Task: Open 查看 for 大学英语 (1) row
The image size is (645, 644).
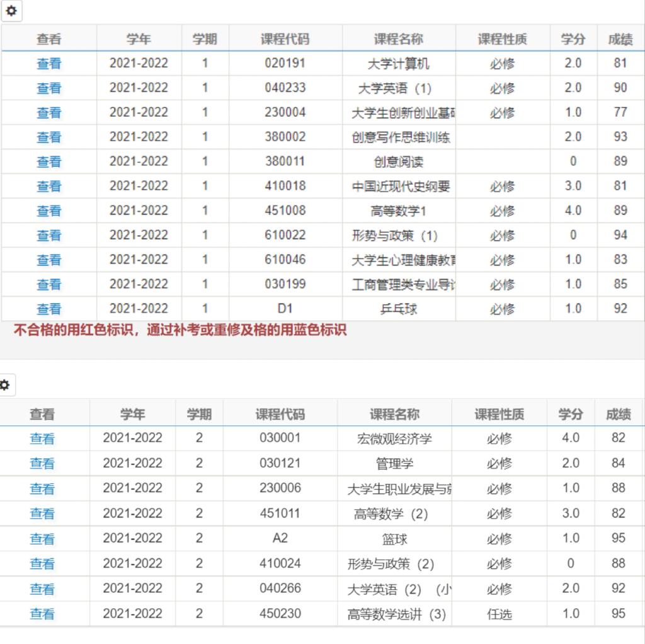Action: coord(49,88)
